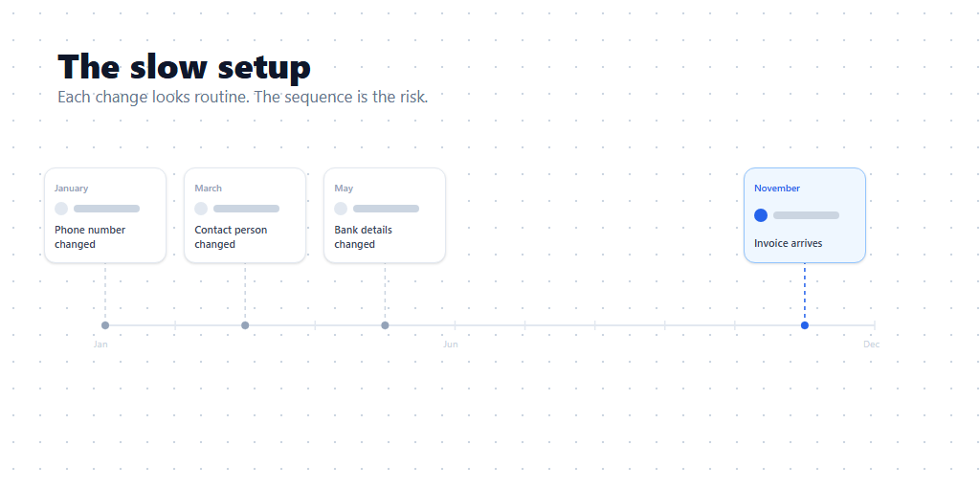Click the November month label
The image size is (980, 489).
[777, 189]
